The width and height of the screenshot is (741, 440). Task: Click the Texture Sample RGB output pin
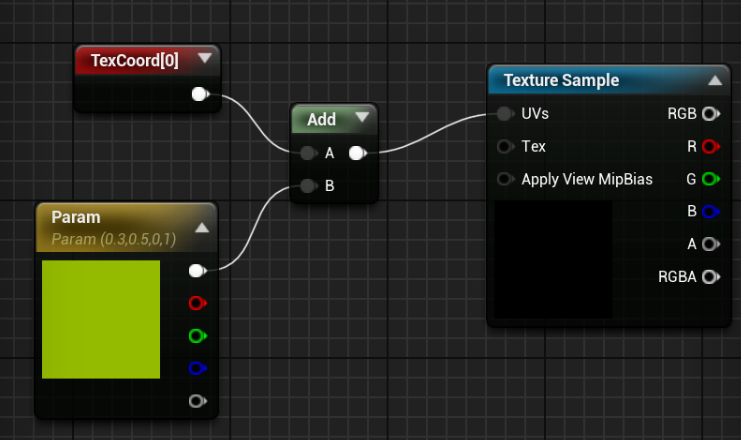pos(711,113)
